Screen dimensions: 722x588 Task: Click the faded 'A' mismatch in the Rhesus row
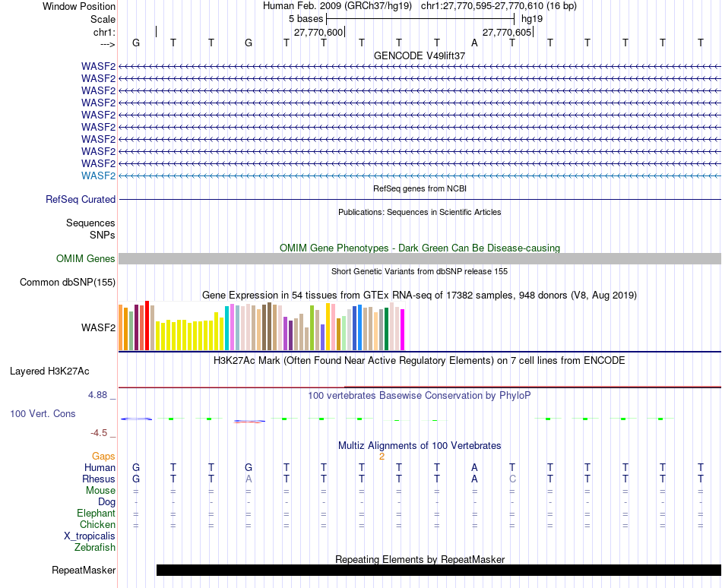[x=249, y=479]
